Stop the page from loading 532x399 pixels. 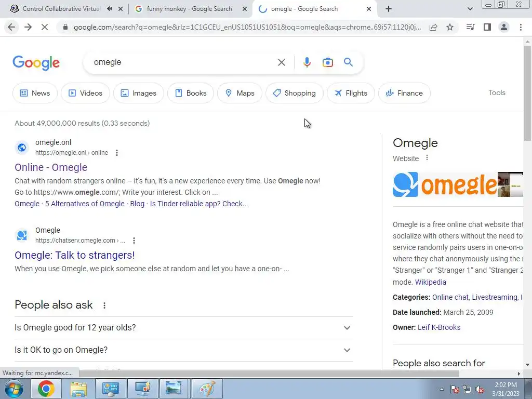click(45, 27)
